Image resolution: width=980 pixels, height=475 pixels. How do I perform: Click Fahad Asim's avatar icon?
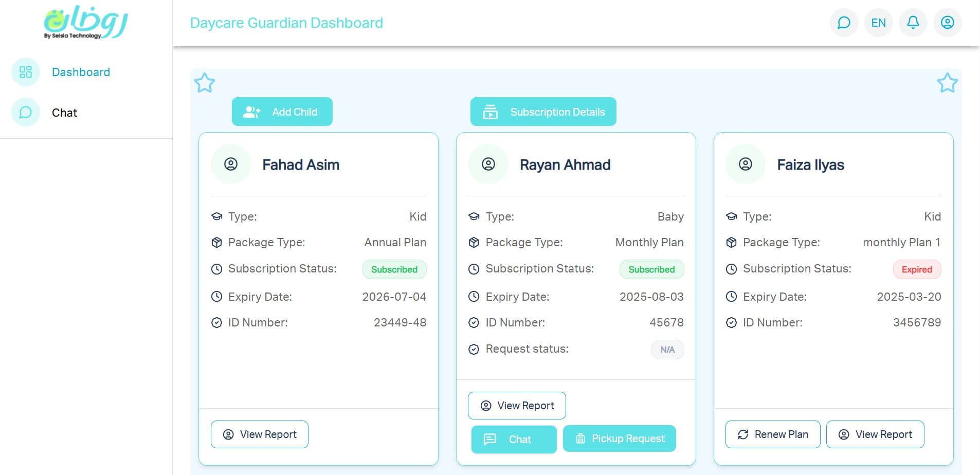[231, 165]
